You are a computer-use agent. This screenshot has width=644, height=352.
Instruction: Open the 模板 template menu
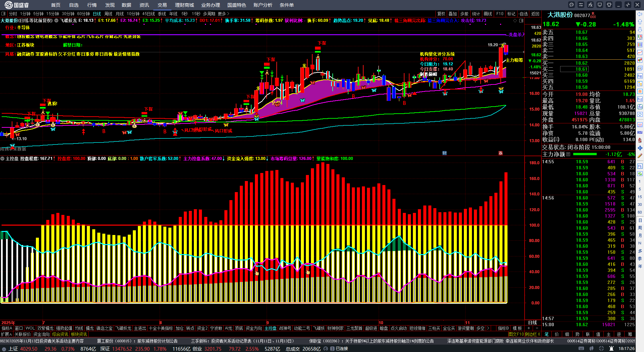point(517,328)
